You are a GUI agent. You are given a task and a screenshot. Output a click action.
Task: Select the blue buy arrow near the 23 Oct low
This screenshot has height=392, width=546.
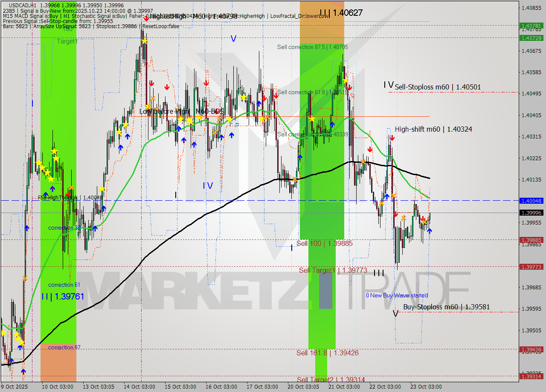430,231
